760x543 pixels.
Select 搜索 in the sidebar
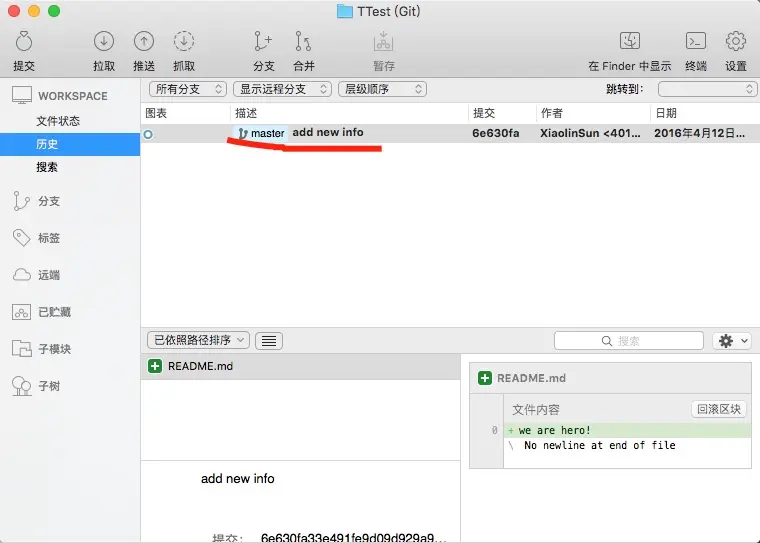[x=47, y=167]
